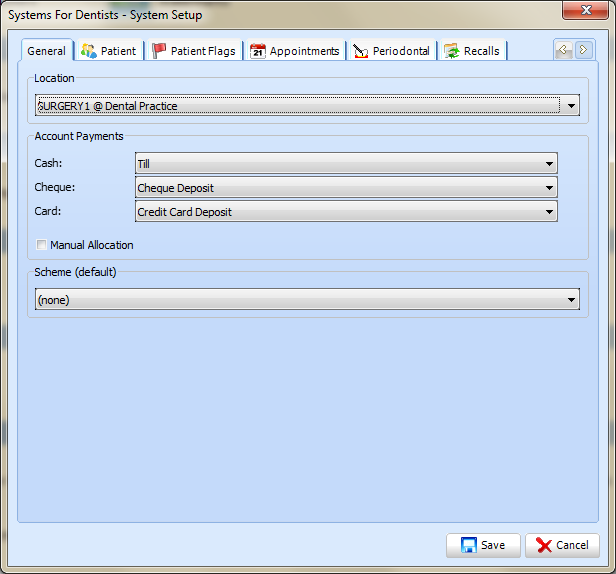Click the floppy disk Save icon
616x574 pixels.
pos(469,545)
